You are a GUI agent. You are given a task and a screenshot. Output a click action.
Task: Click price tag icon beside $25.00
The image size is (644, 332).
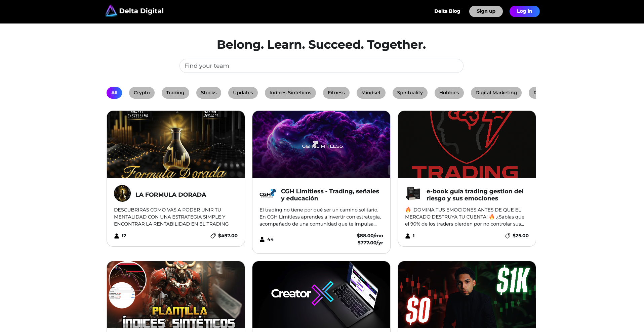pos(508,236)
